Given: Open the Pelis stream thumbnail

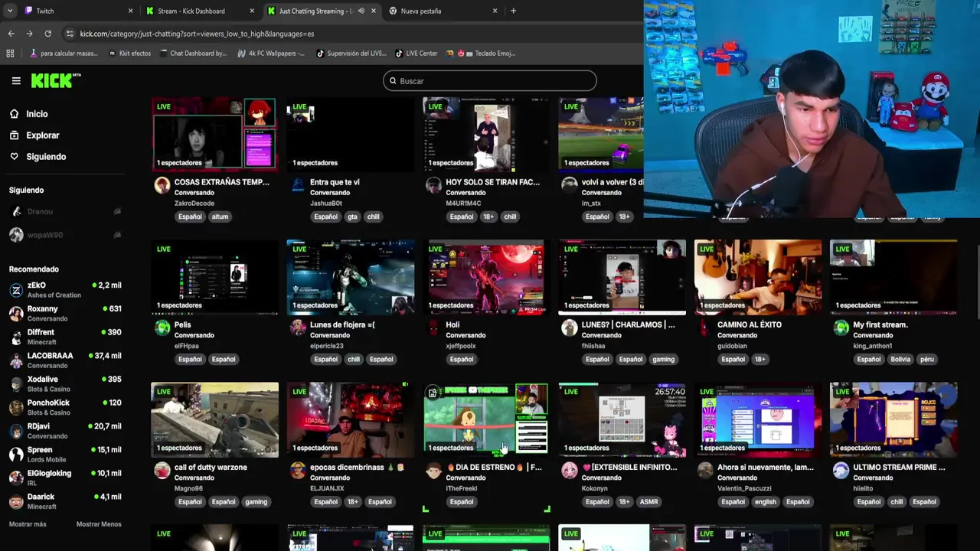Looking at the screenshot, I should [214, 277].
